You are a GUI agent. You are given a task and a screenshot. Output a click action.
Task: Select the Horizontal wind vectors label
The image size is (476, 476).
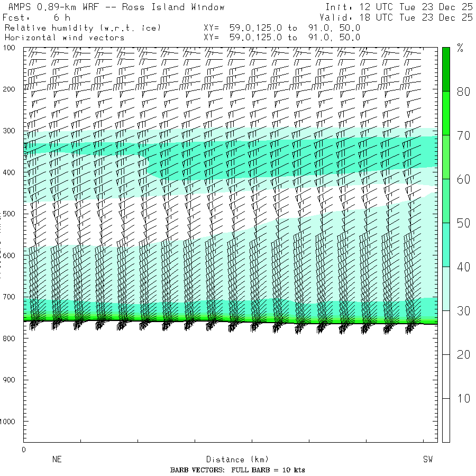(65, 38)
